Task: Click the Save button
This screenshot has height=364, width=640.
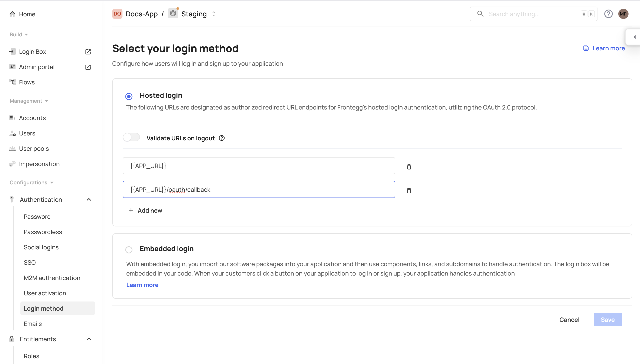Action: (x=607, y=320)
